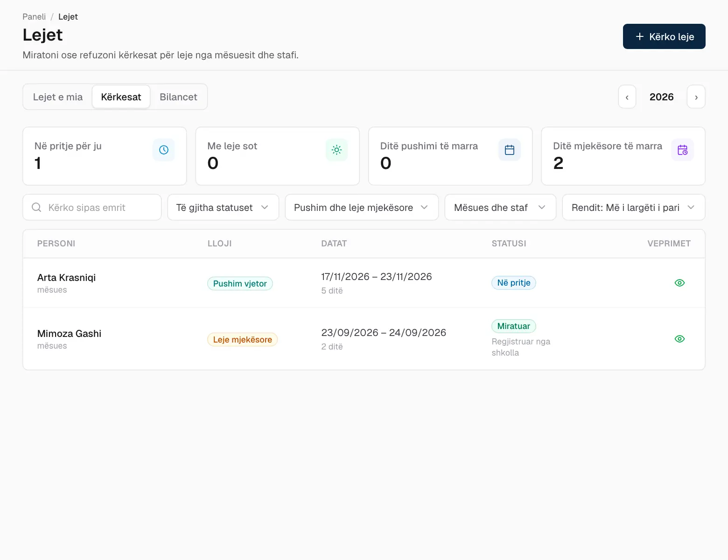
Task: Click the 2 ditë duration text
Action: click(332, 347)
